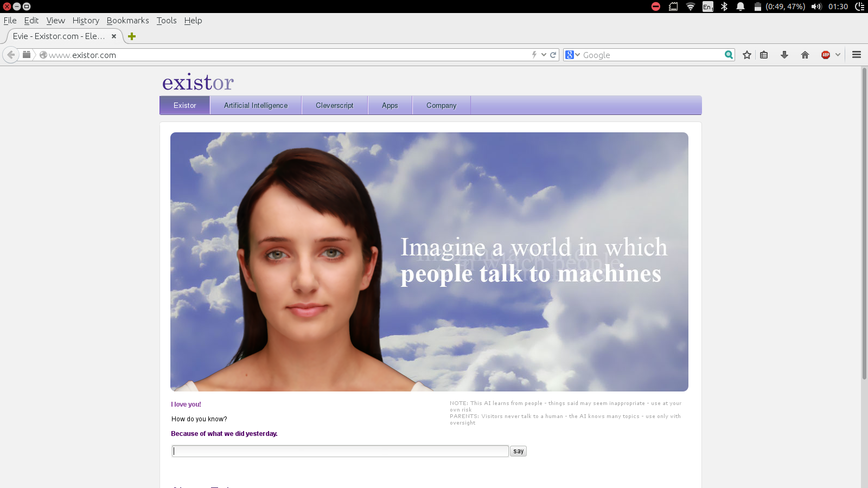Screen dimensions: 868x488
Task: Open the memory card tray icon
Action: pos(673,7)
